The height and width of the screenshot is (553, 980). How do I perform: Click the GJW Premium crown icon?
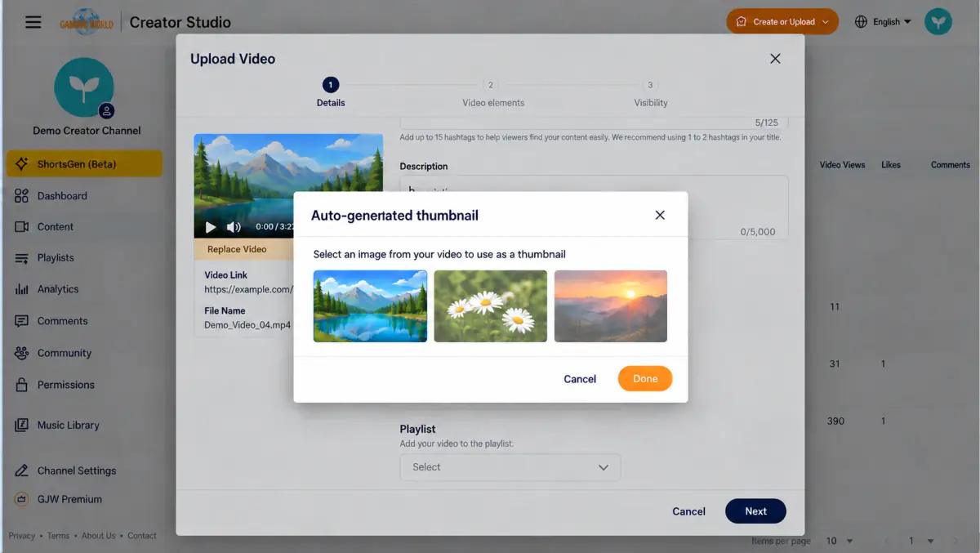[x=22, y=499]
